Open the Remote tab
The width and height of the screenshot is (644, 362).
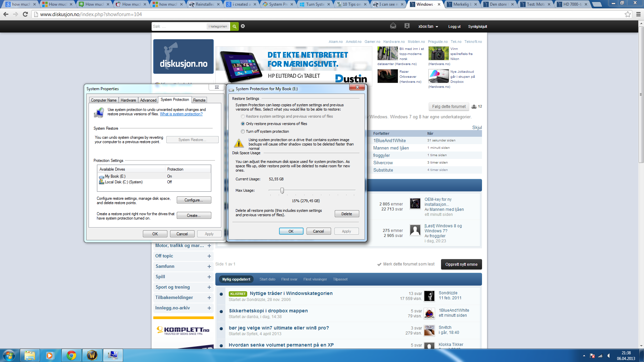click(199, 100)
